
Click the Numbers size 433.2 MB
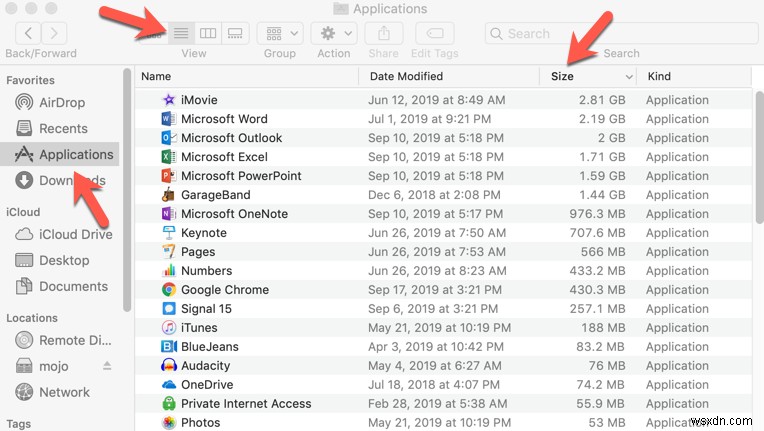[597, 271]
